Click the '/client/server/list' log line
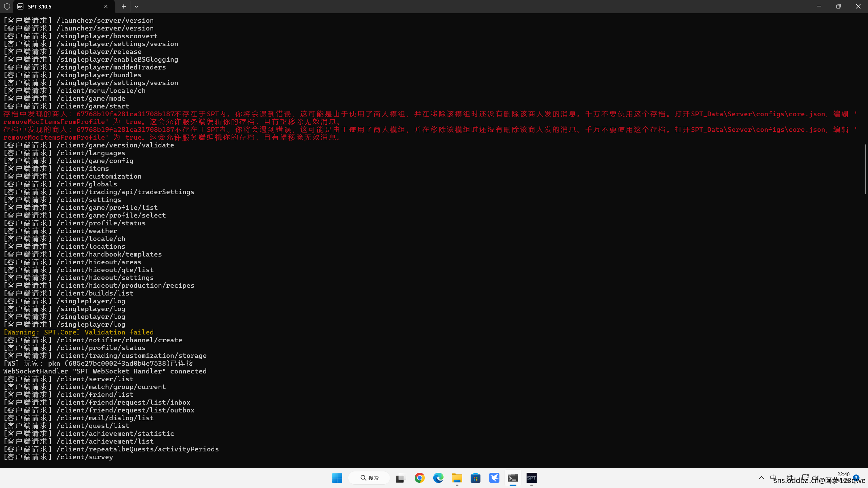 68,379
